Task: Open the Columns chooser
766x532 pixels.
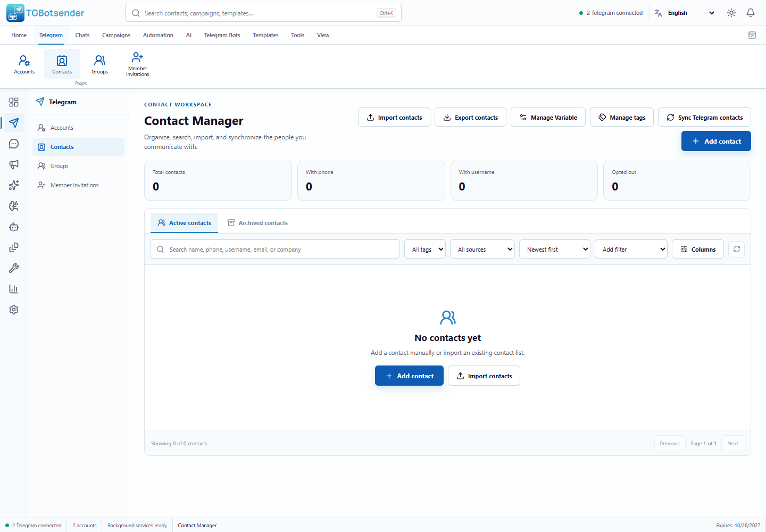Action: [x=698, y=249]
